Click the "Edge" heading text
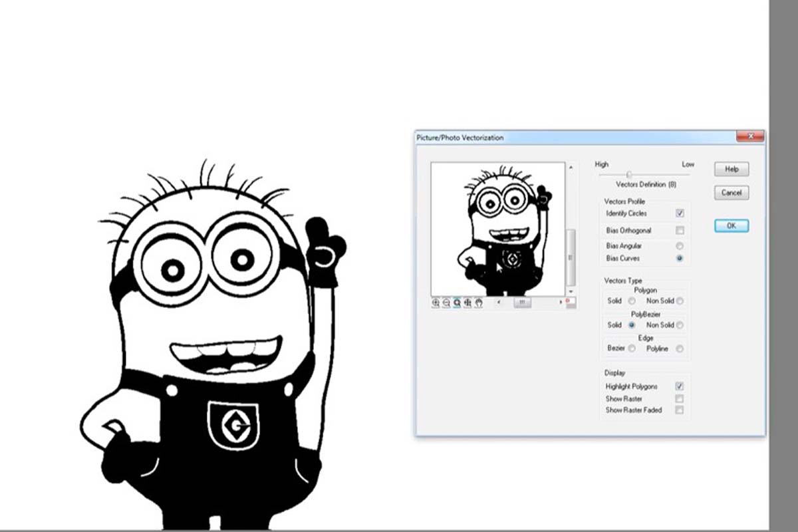 (646, 338)
